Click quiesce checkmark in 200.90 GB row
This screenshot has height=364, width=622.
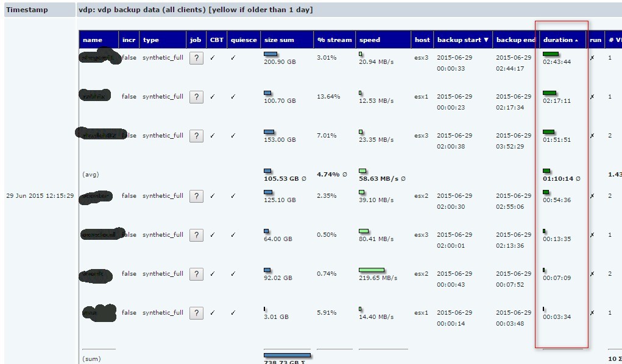[233, 58]
